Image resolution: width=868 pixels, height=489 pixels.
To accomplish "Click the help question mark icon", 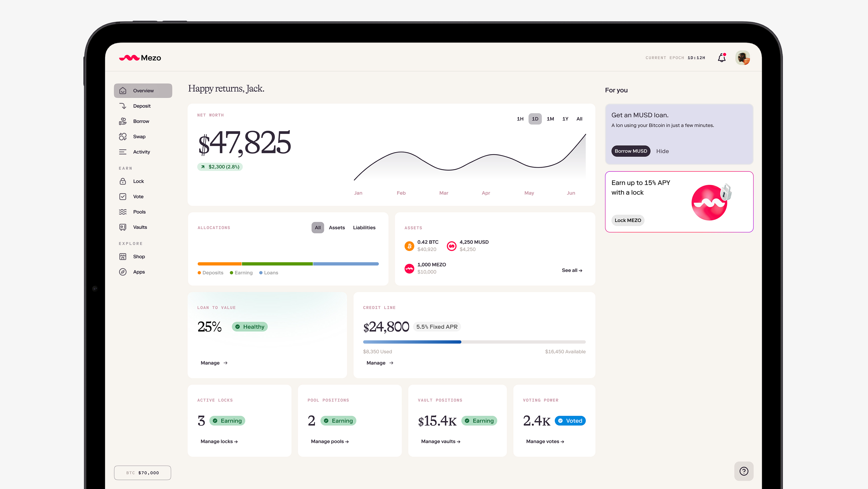I will [x=744, y=471].
